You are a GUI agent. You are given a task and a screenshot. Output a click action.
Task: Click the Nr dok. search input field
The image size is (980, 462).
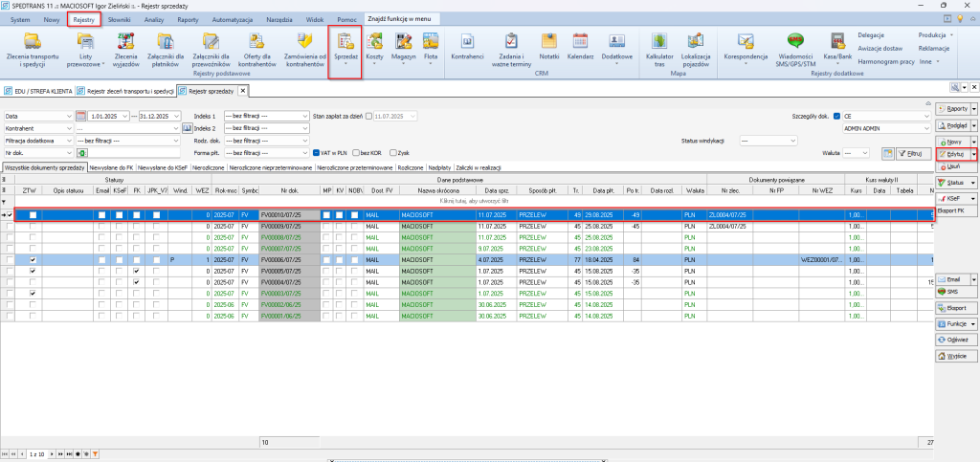tap(134, 152)
